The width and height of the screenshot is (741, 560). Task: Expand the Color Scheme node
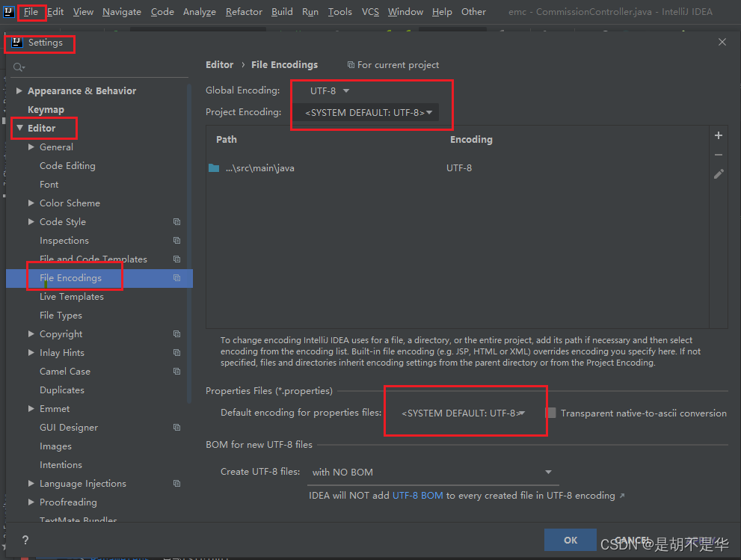(31, 203)
